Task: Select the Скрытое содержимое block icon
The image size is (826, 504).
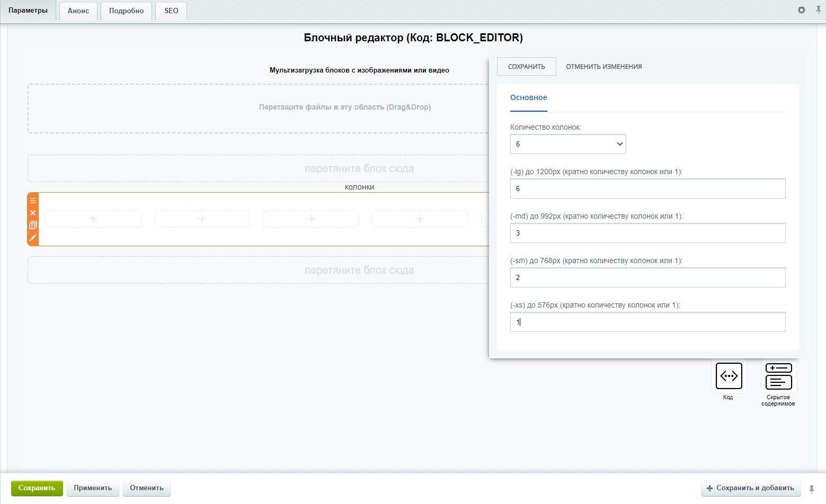Action: (778, 376)
